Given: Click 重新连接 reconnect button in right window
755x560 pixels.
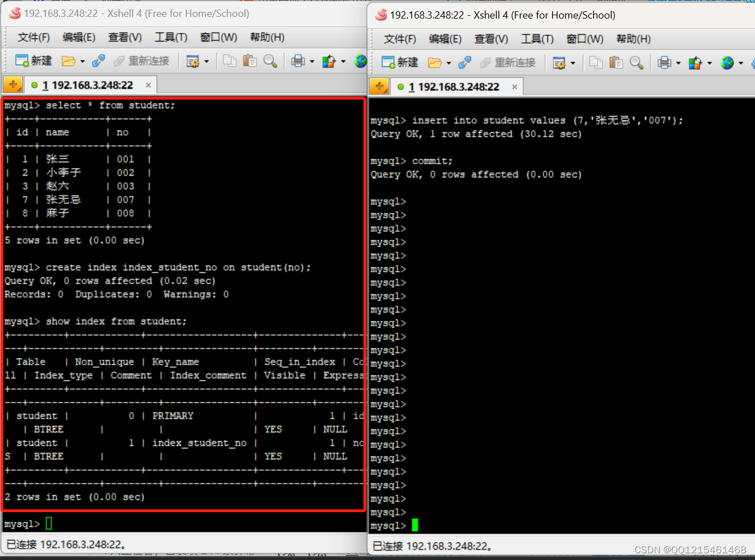Looking at the screenshot, I should coord(508,62).
